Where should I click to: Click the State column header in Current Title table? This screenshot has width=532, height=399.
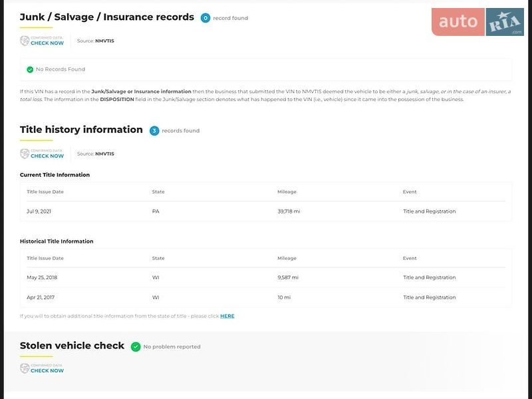tap(158, 192)
